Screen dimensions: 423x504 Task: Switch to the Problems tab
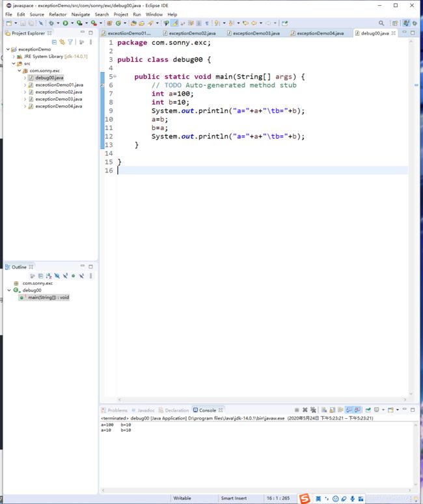(x=115, y=410)
